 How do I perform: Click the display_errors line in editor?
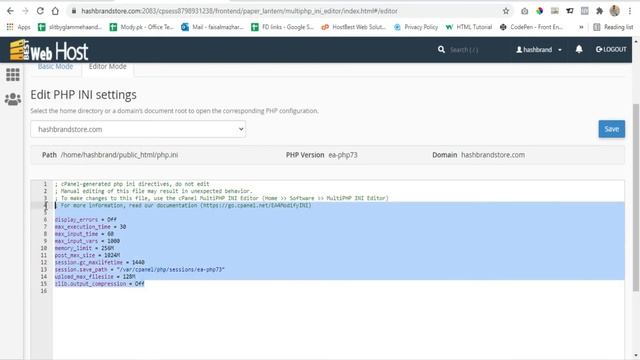(86, 220)
